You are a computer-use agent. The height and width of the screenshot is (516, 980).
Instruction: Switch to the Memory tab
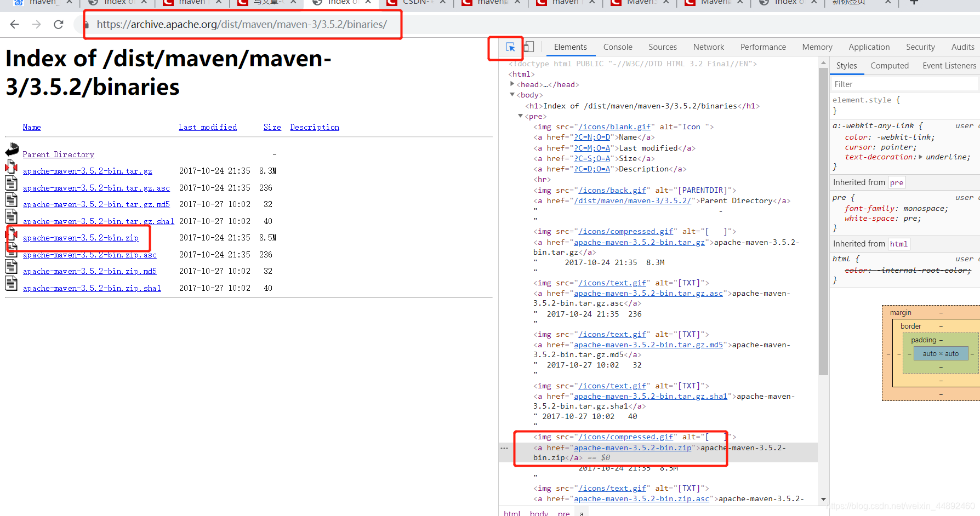pyautogui.click(x=817, y=47)
